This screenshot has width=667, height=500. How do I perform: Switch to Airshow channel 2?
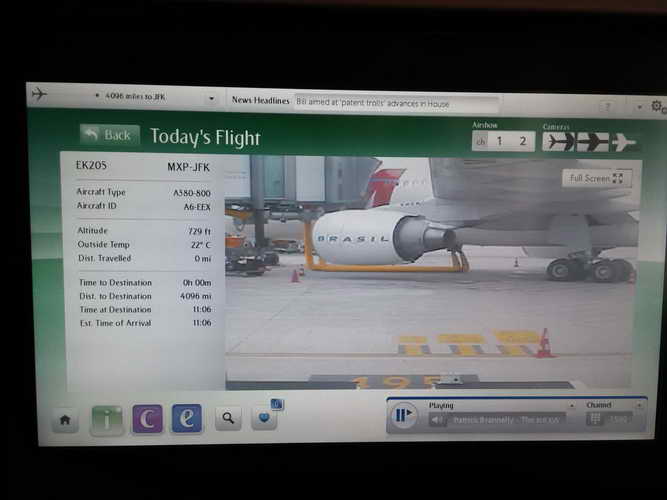click(x=523, y=141)
